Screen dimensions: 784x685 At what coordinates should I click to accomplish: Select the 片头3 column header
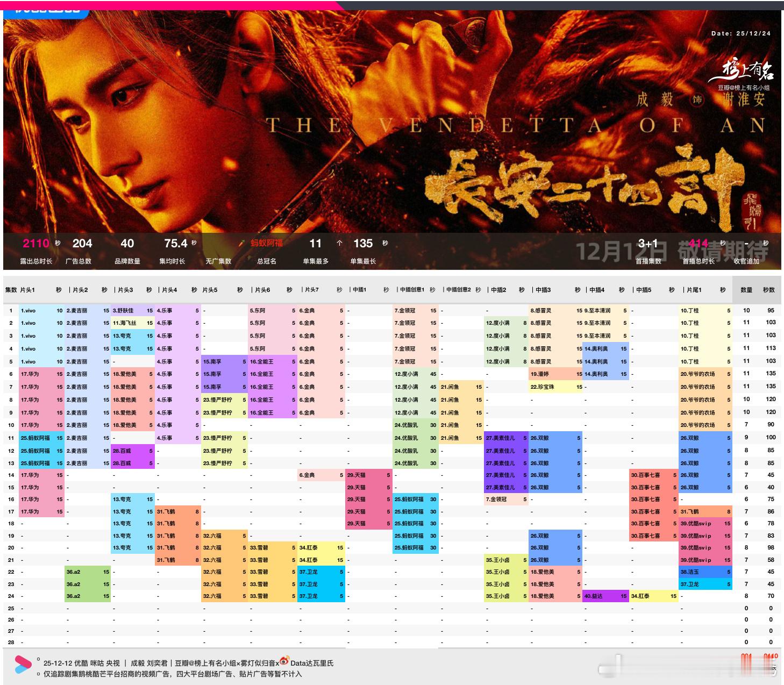pyautogui.click(x=125, y=290)
